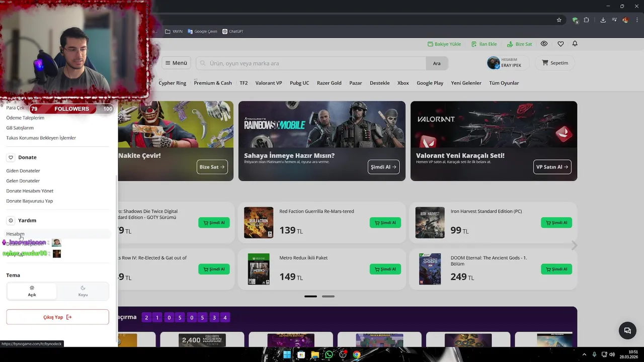Open favorites via the heart icon
Image resolution: width=644 pixels, height=362 pixels.
click(x=560, y=44)
